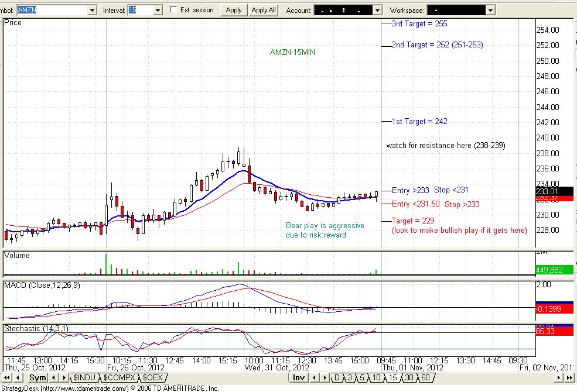Image resolution: width=577 pixels, height=392 pixels.
Task: Focus the AMZN symbol input field
Action: click(x=53, y=11)
